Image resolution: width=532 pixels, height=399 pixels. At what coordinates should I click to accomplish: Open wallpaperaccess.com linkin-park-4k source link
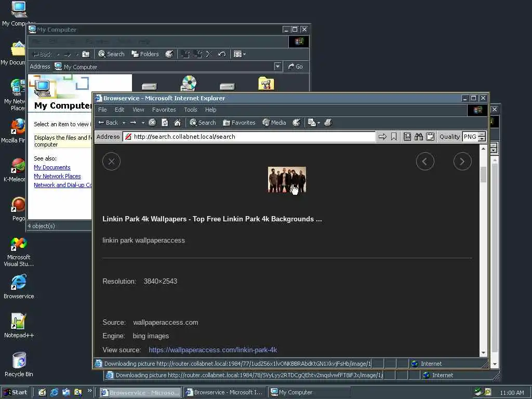pyautogui.click(x=212, y=350)
